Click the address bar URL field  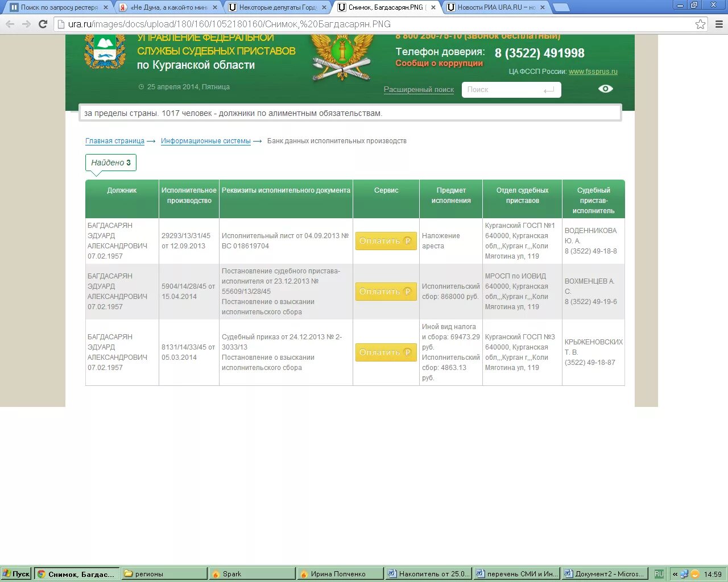375,24
